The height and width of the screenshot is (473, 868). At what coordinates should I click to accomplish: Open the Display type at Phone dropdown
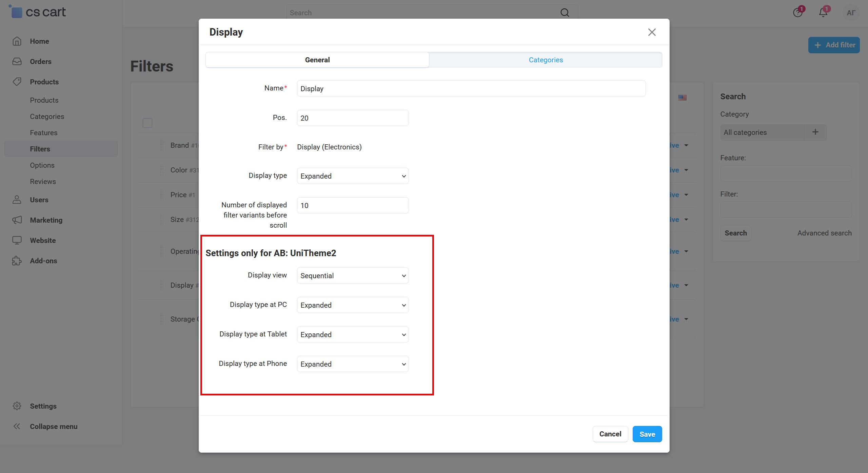click(x=353, y=364)
